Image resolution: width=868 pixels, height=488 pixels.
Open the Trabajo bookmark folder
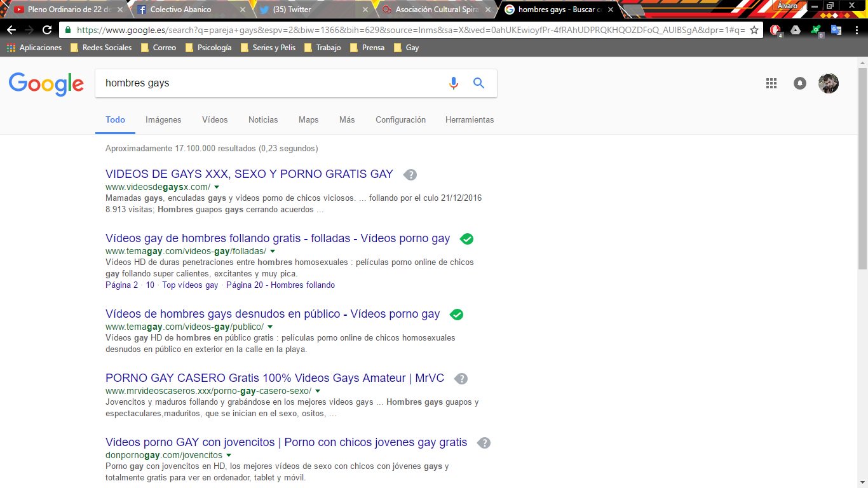pos(322,48)
